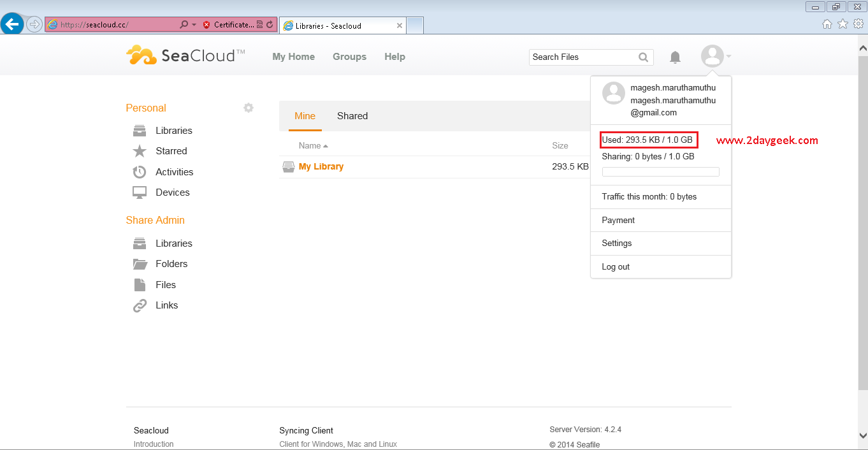Click the sharing quota progress bar
The width and height of the screenshot is (868, 450).
661,172
